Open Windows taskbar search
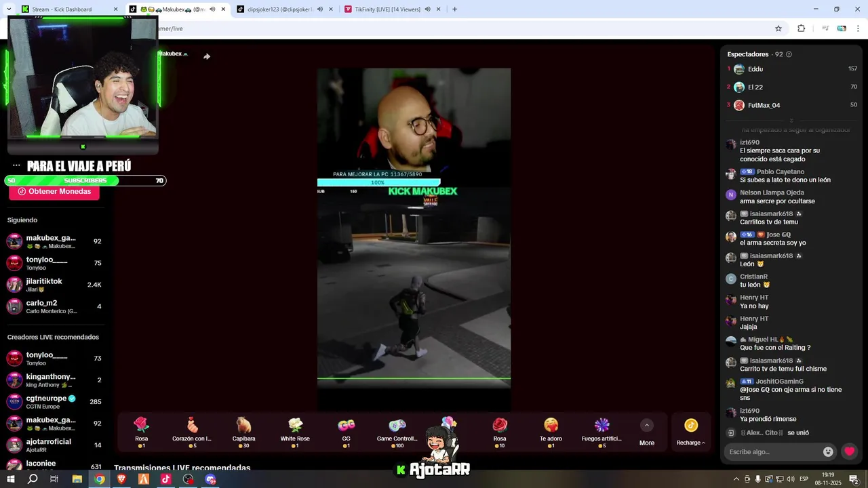Viewport: 868px width, 488px height. pos(33,479)
